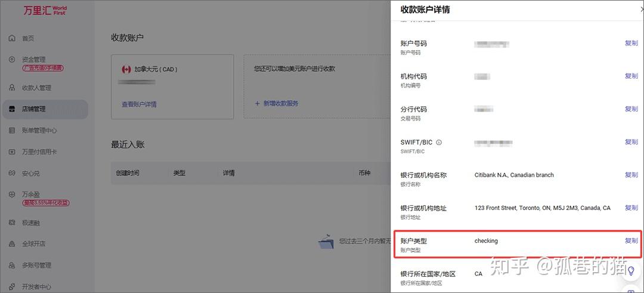
Task: Click the info icon next to SWIFT/BIC
Action: pos(439,143)
